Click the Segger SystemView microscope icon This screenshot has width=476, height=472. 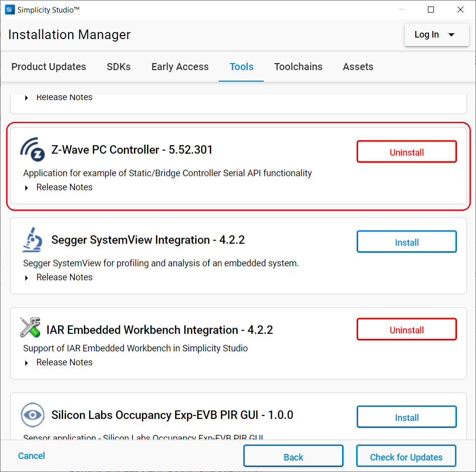coord(32,240)
